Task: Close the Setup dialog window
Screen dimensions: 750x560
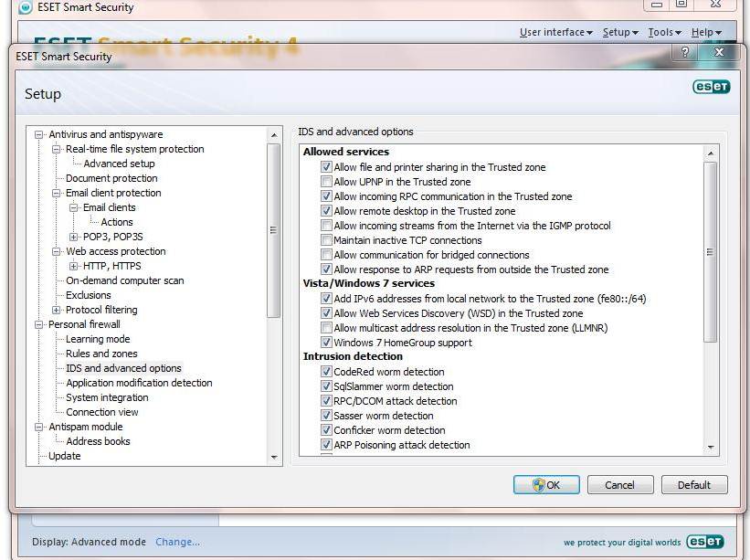Action: (719, 52)
